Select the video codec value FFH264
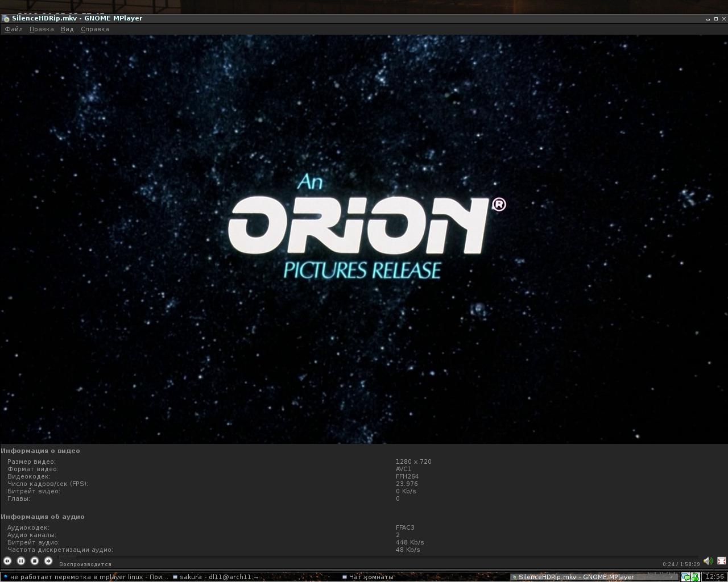728x582 pixels. (407, 476)
